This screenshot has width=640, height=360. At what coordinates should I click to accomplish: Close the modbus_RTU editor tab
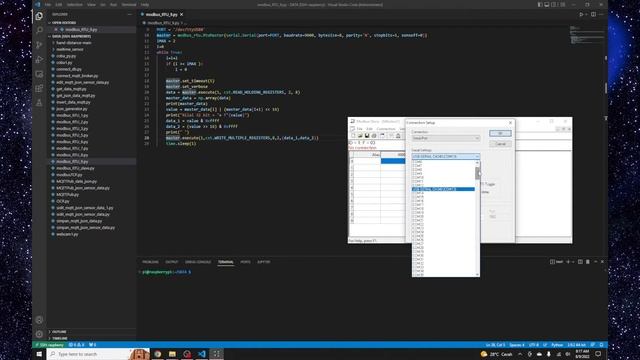(x=182, y=14)
